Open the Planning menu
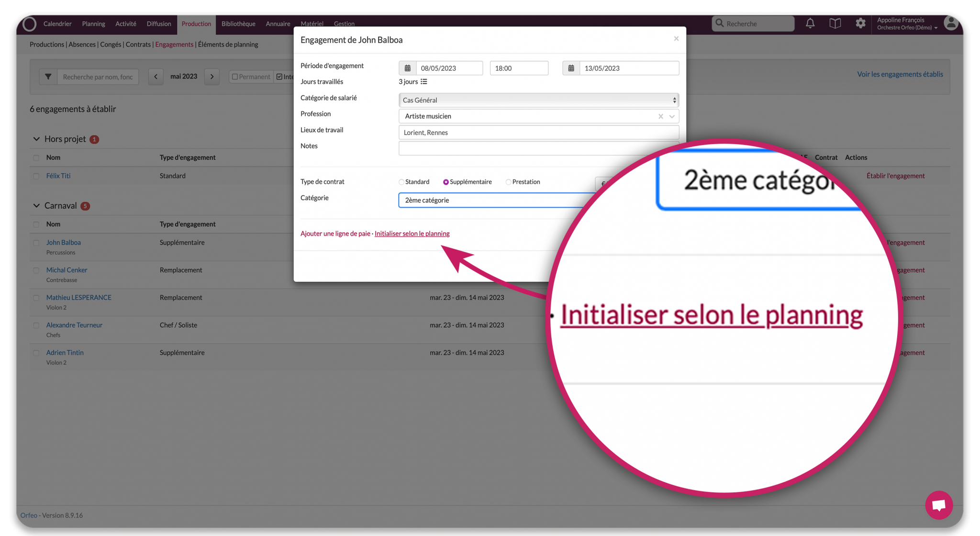980x536 pixels. pyautogui.click(x=93, y=23)
